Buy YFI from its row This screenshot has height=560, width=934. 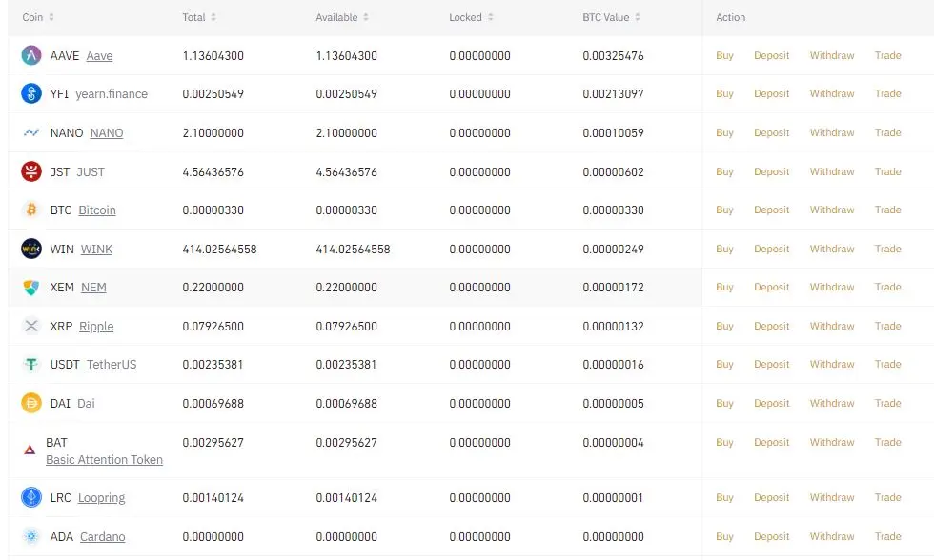click(x=724, y=93)
